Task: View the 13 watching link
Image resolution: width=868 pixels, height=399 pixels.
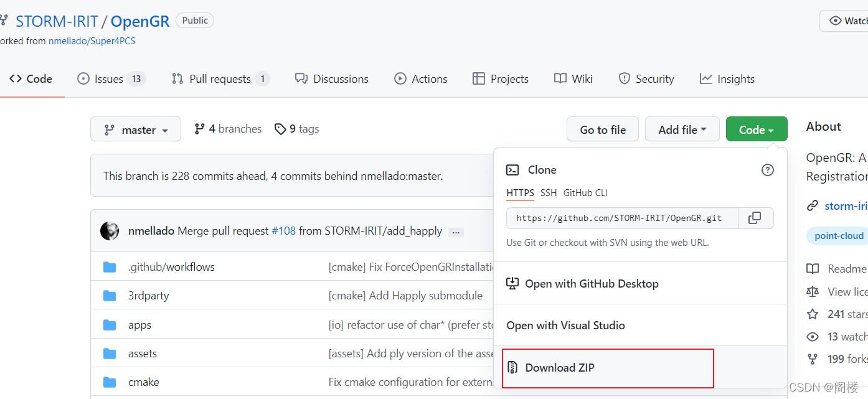Action: [x=837, y=337]
